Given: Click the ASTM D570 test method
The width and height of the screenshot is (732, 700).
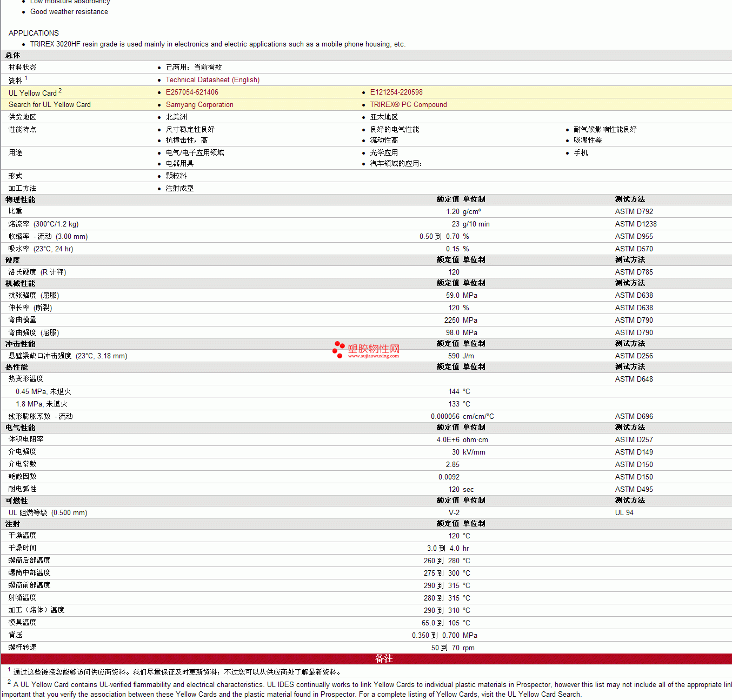Looking at the screenshot, I should tap(634, 249).
